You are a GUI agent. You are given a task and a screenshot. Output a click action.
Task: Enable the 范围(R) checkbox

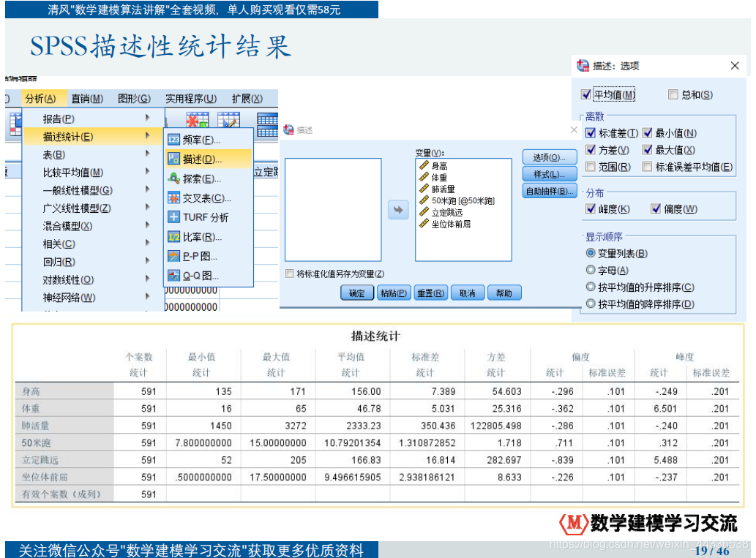coord(590,167)
